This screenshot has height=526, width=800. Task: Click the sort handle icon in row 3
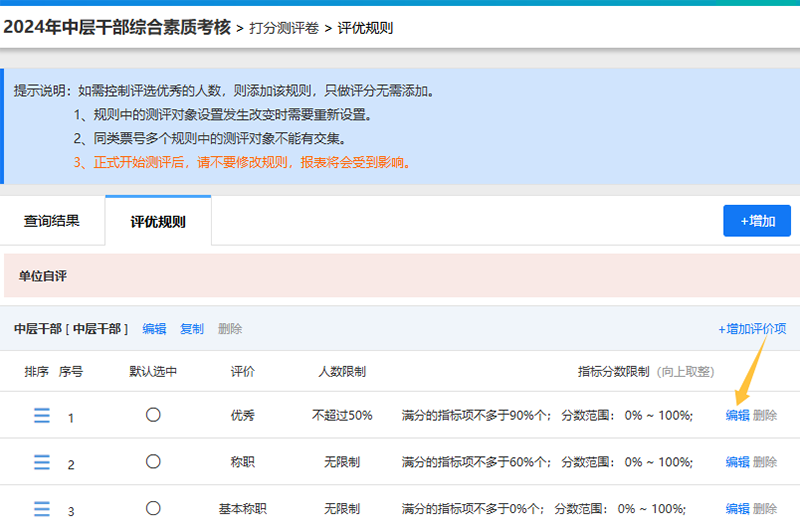pyautogui.click(x=42, y=509)
